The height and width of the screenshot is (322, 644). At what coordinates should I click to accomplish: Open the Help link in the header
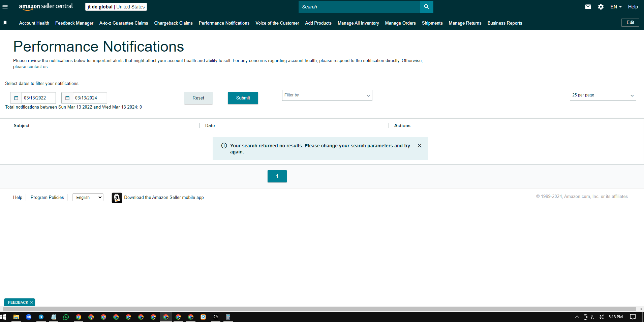point(633,7)
